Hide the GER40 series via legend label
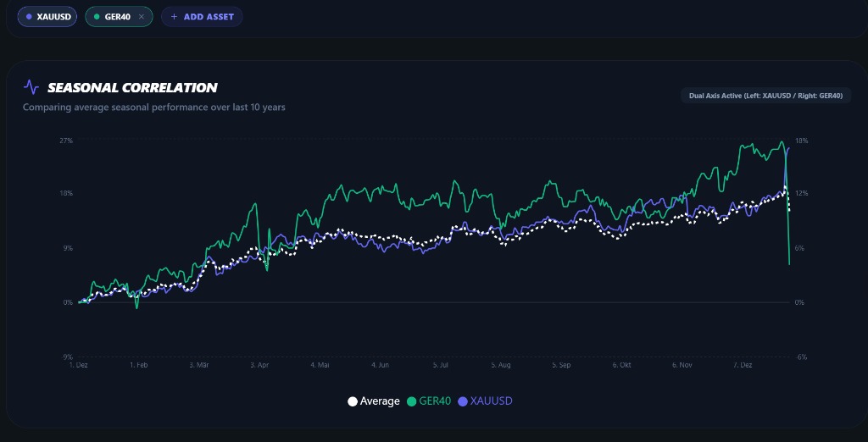This screenshot has width=868, height=442. pyautogui.click(x=435, y=401)
